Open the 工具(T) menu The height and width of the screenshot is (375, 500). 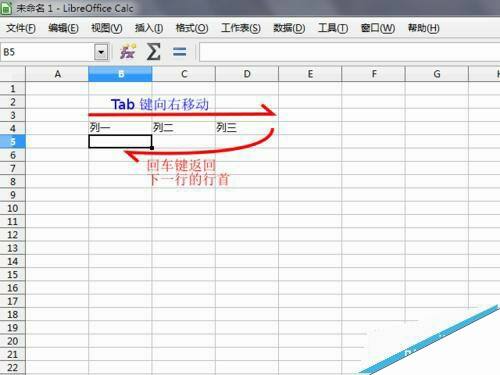[333, 28]
